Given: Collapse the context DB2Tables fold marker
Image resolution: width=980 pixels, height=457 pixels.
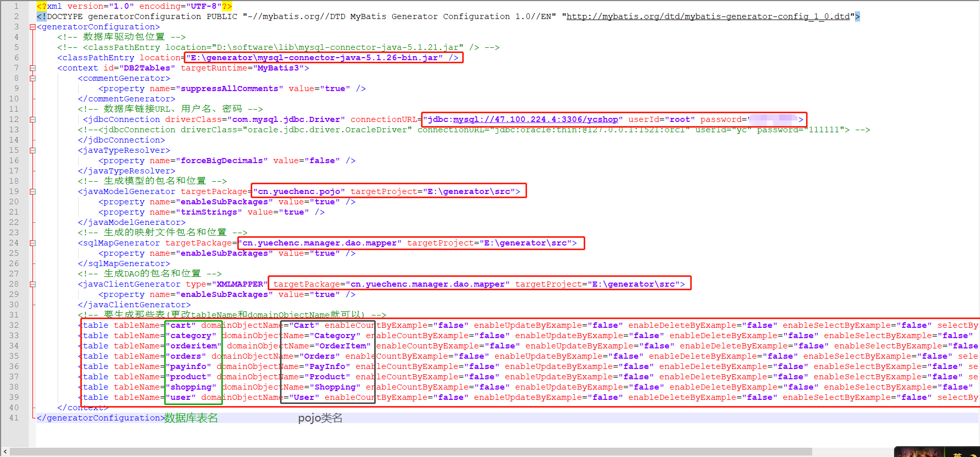Looking at the screenshot, I should (32, 68).
